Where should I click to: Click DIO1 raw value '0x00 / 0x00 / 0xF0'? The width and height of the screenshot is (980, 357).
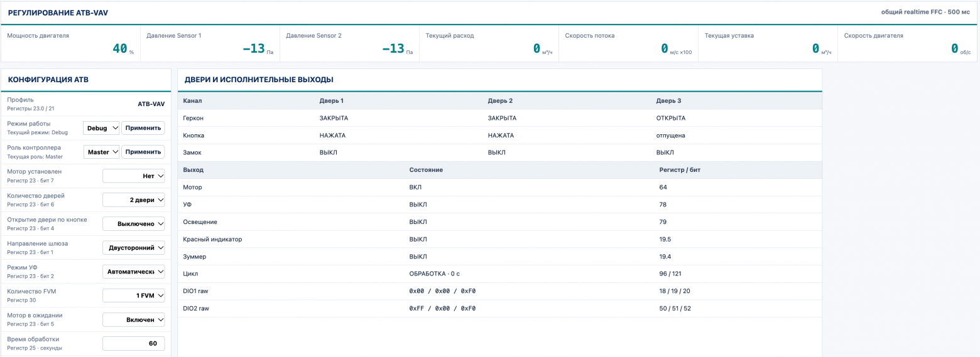[x=442, y=291]
